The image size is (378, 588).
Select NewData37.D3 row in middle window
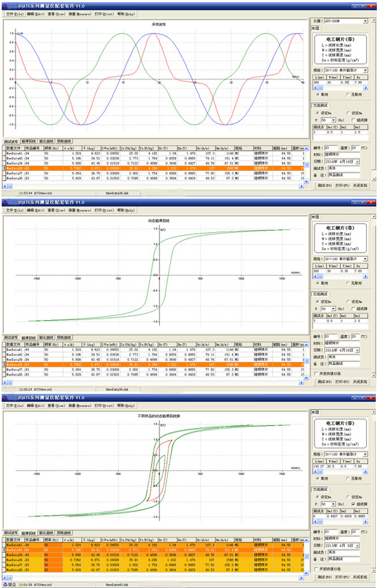154,369
